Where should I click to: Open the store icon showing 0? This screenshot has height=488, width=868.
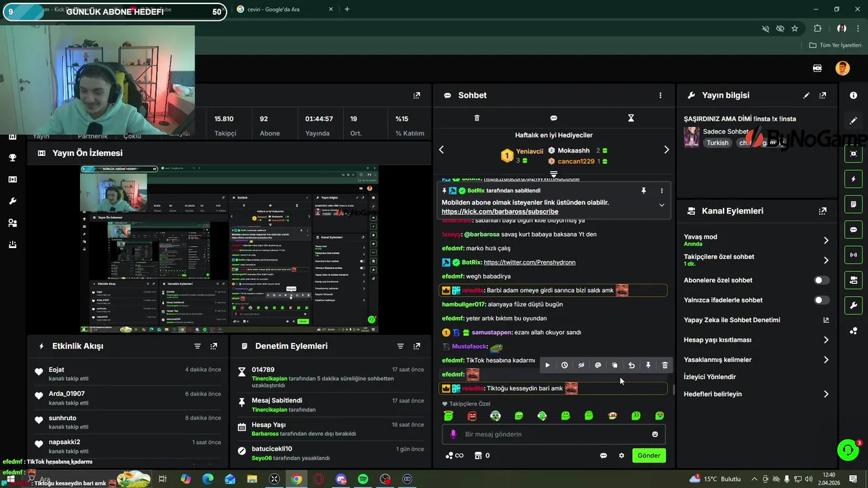(x=481, y=455)
